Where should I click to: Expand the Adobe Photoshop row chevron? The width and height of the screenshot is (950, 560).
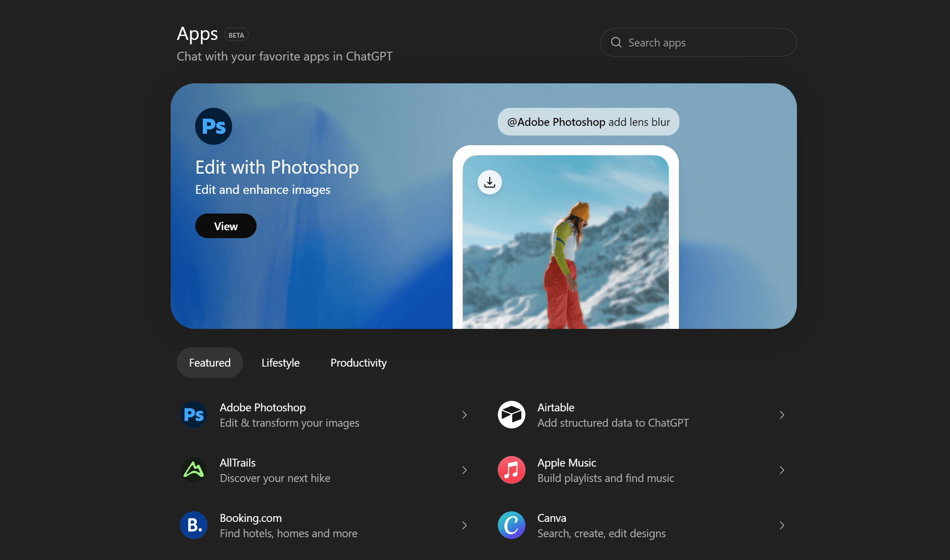pyautogui.click(x=464, y=415)
